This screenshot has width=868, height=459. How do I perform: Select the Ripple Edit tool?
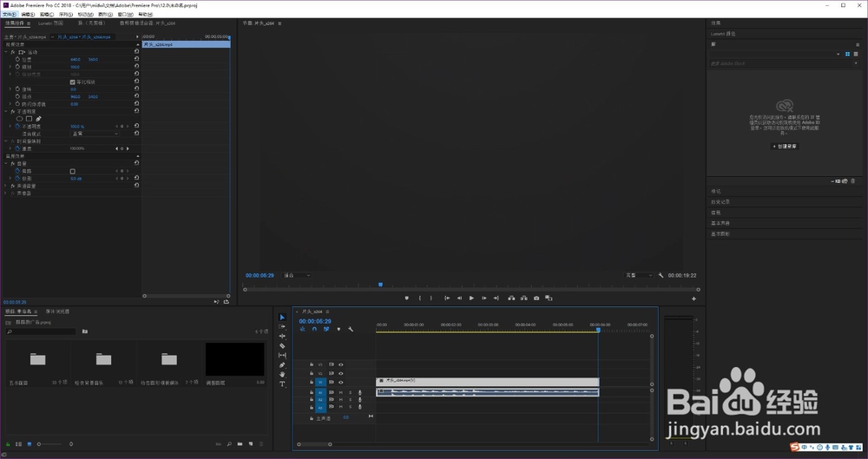pos(282,336)
